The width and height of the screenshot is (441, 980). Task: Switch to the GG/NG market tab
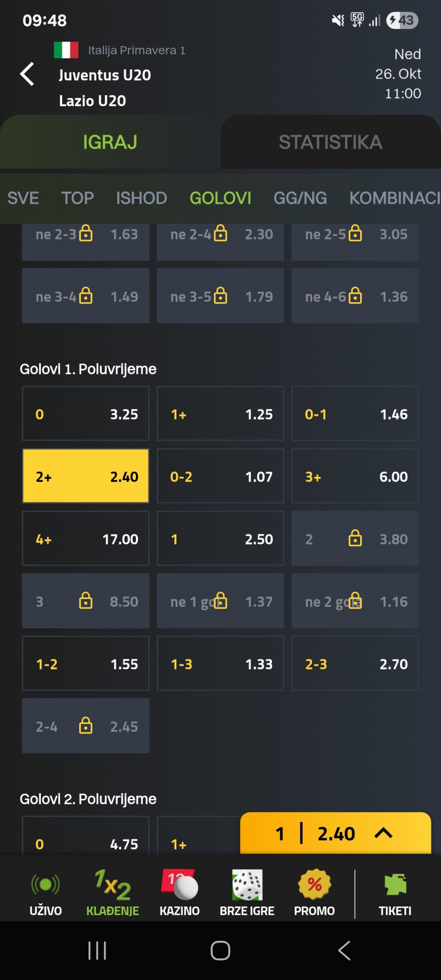tap(300, 198)
